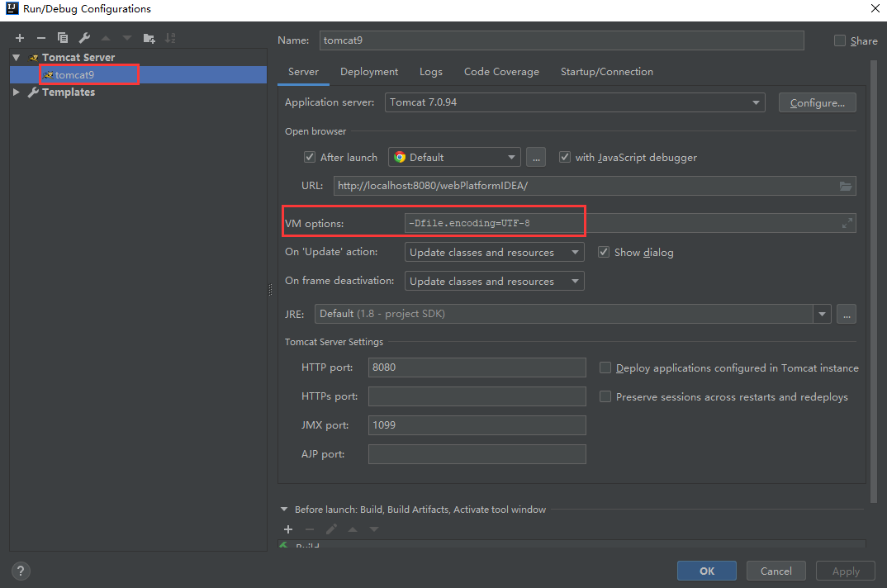This screenshot has width=887, height=588.
Task: Switch to the Server tab
Action: (x=303, y=72)
